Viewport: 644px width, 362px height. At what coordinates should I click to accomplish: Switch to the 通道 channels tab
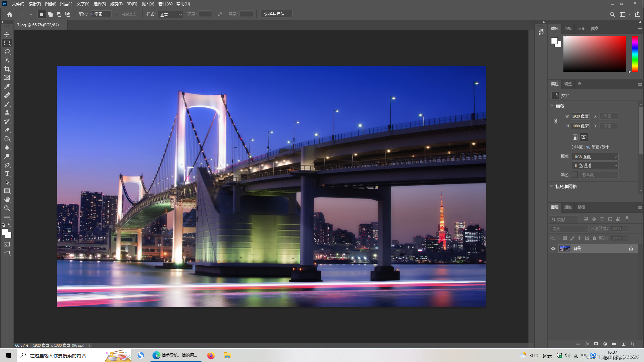[568, 207]
